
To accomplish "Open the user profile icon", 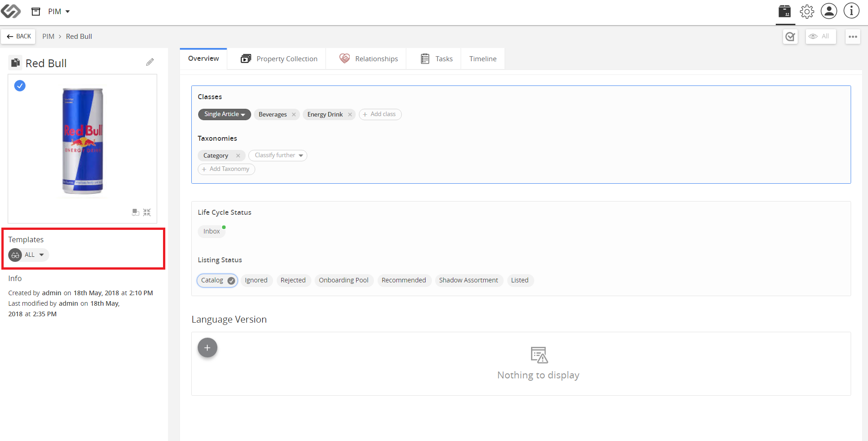I will pyautogui.click(x=829, y=11).
